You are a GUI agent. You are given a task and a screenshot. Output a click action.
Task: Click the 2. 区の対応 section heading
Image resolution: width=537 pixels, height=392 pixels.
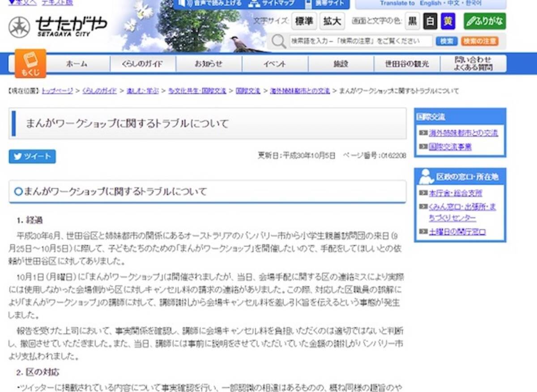[38, 372]
